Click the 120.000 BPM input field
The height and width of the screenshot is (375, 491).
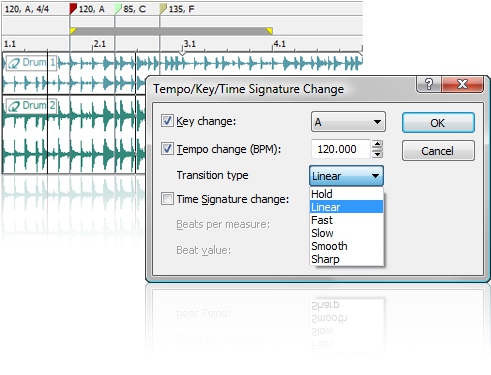click(x=341, y=149)
